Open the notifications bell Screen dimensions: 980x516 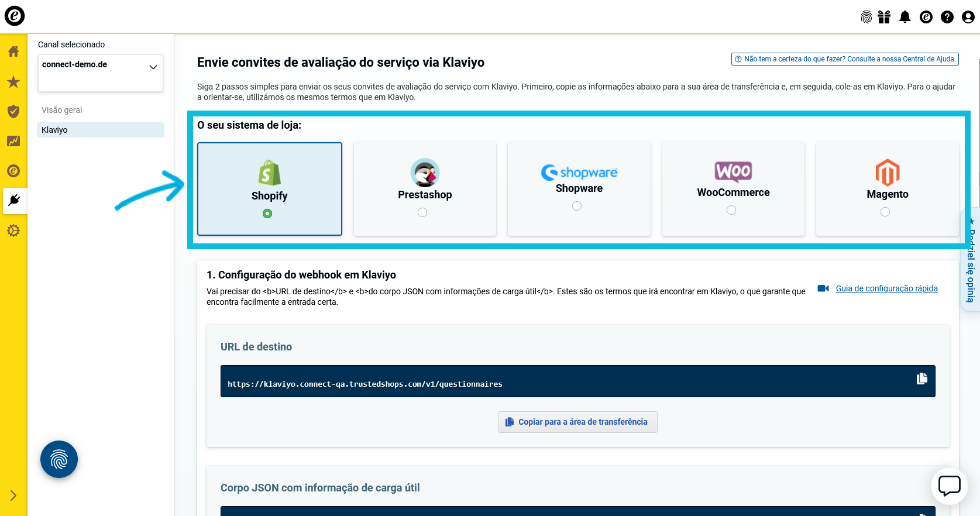905,17
